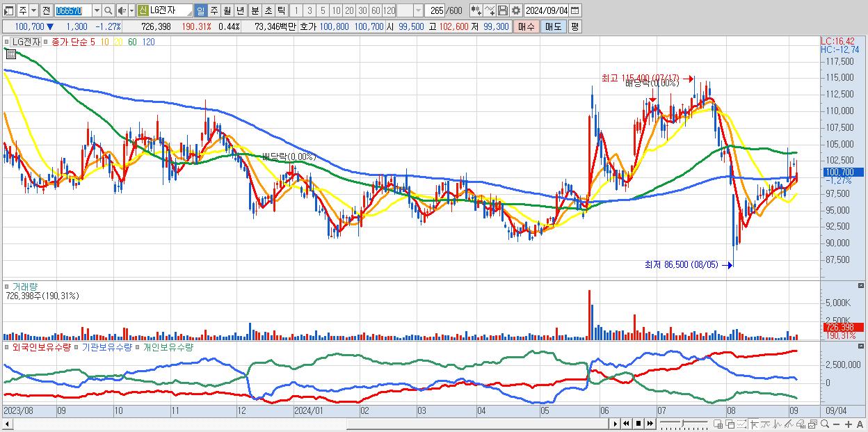
Task: Open the dropdown after interval 120
Action: [x=418, y=10]
